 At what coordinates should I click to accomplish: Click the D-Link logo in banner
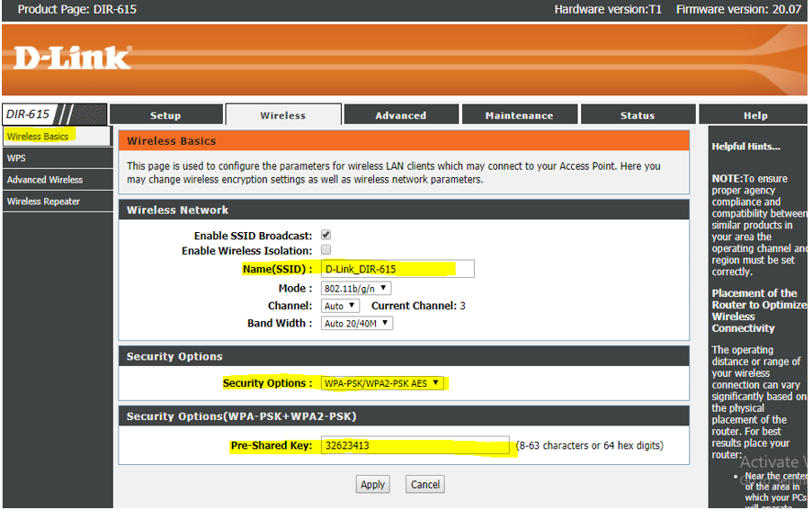pyautogui.click(x=73, y=57)
